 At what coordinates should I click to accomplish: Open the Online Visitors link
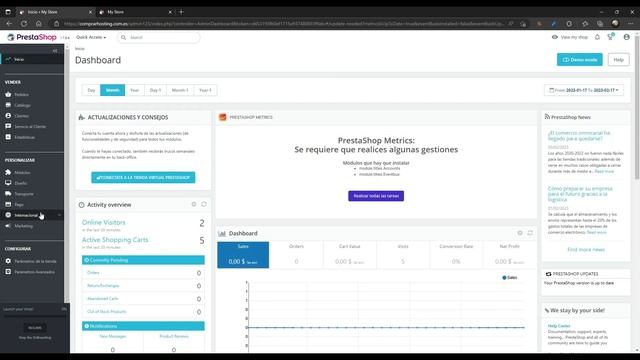point(104,222)
